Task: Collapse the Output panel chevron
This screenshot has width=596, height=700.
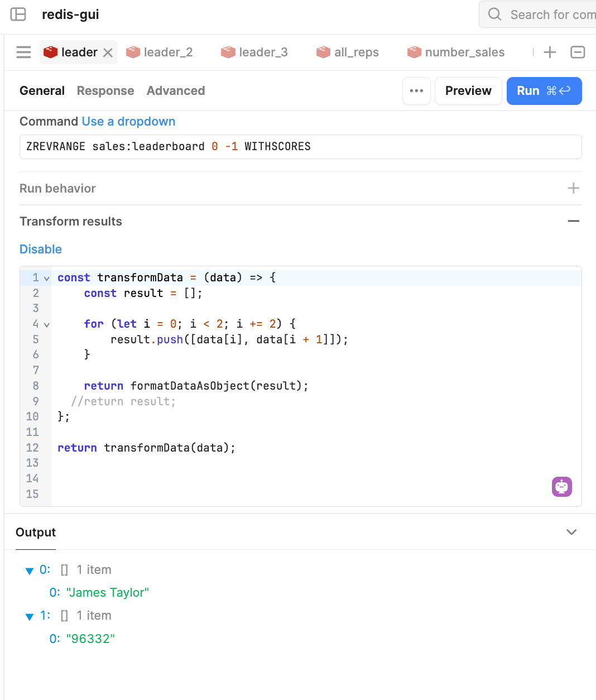Action: click(x=571, y=532)
